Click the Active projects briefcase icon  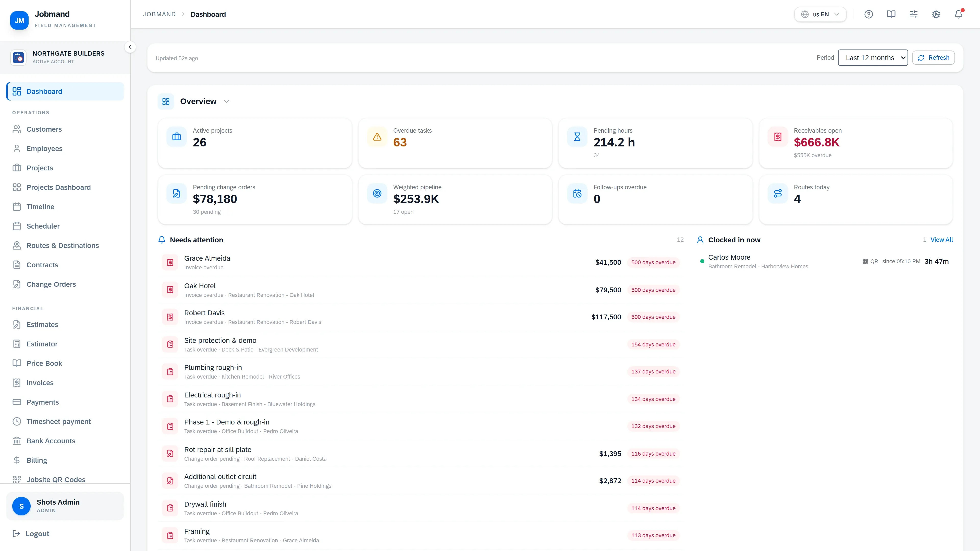[177, 136]
